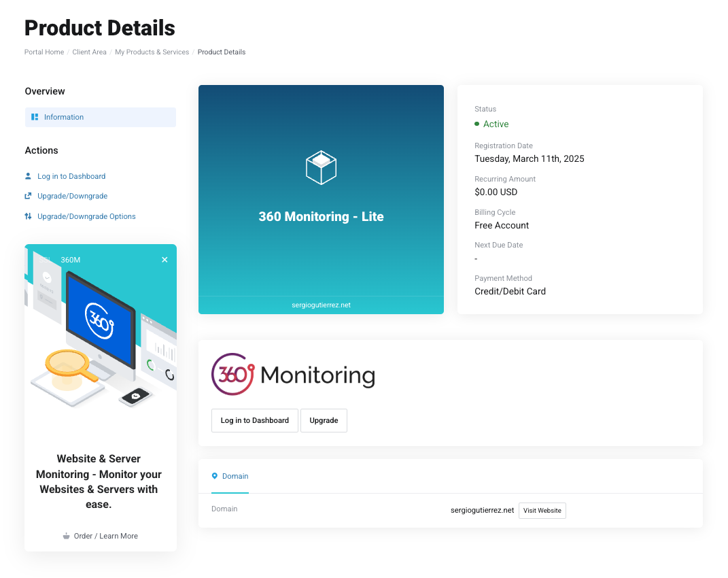Click the sergiogutierrez.net domain value
This screenshot has width=728, height=578.
tap(482, 510)
